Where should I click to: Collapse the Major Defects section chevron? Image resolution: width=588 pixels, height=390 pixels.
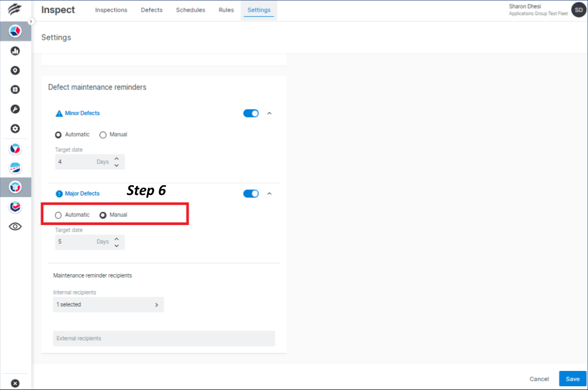click(269, 193)
